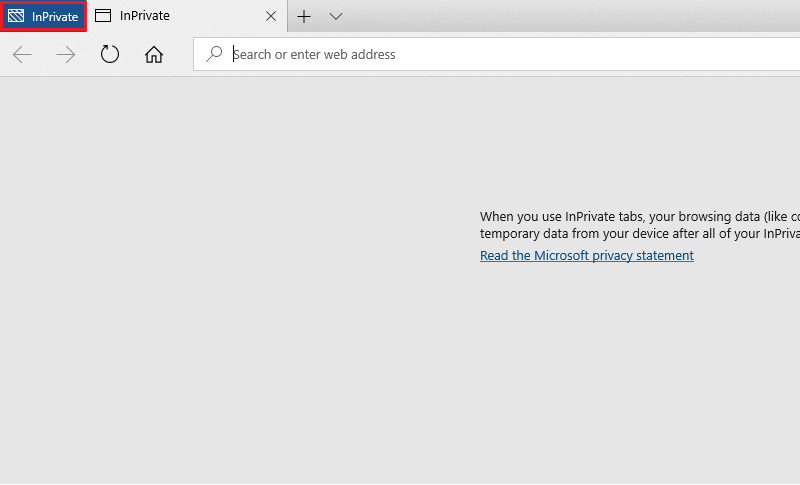Click the magnifier icon in the address bar
Viewport: 800px width, 485px height.
214,54
